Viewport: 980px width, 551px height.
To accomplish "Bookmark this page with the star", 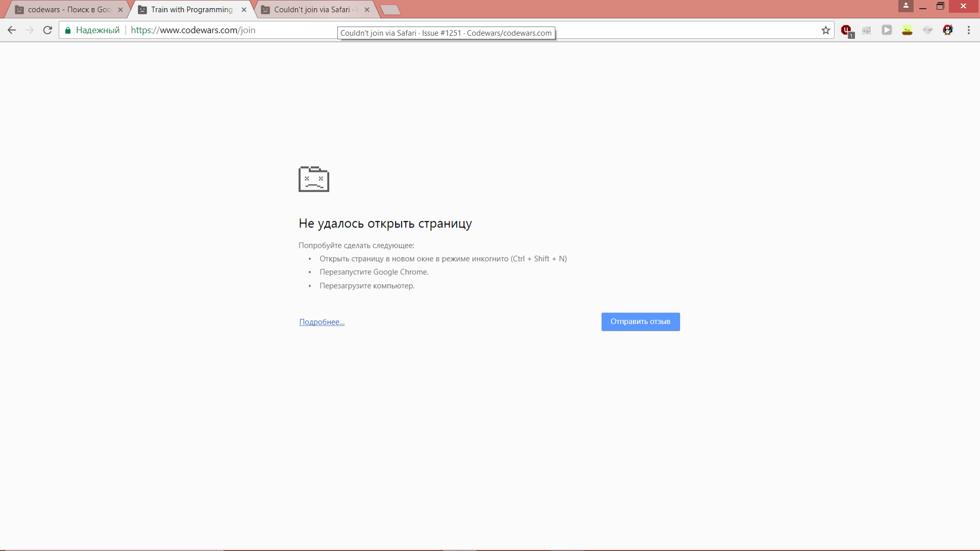I will tap(826, 30).
